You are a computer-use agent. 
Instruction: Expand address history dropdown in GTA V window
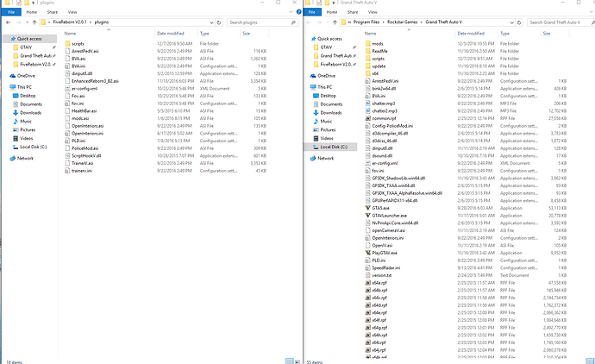point(512,22)
